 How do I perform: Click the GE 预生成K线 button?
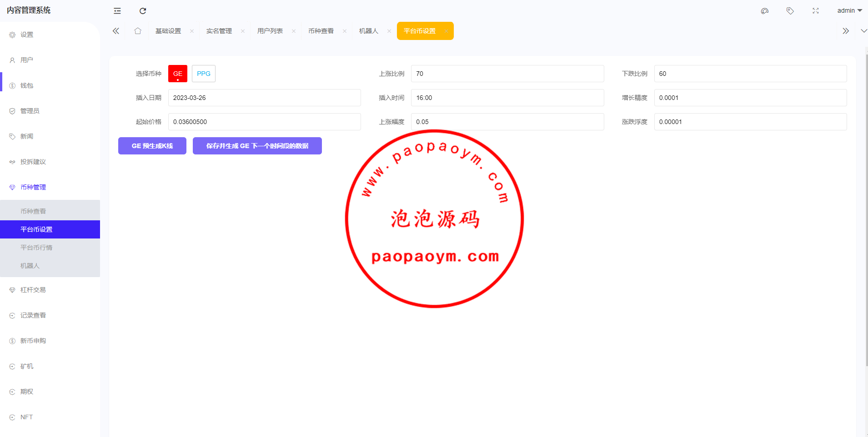coord(152,146)
